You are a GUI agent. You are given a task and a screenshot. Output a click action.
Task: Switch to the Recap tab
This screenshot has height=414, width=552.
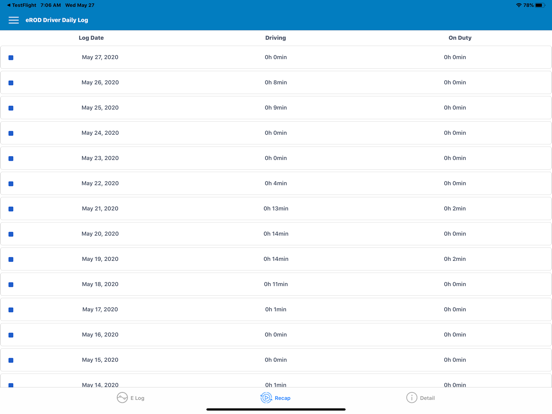pyautogui.click(x=276, y=398)
